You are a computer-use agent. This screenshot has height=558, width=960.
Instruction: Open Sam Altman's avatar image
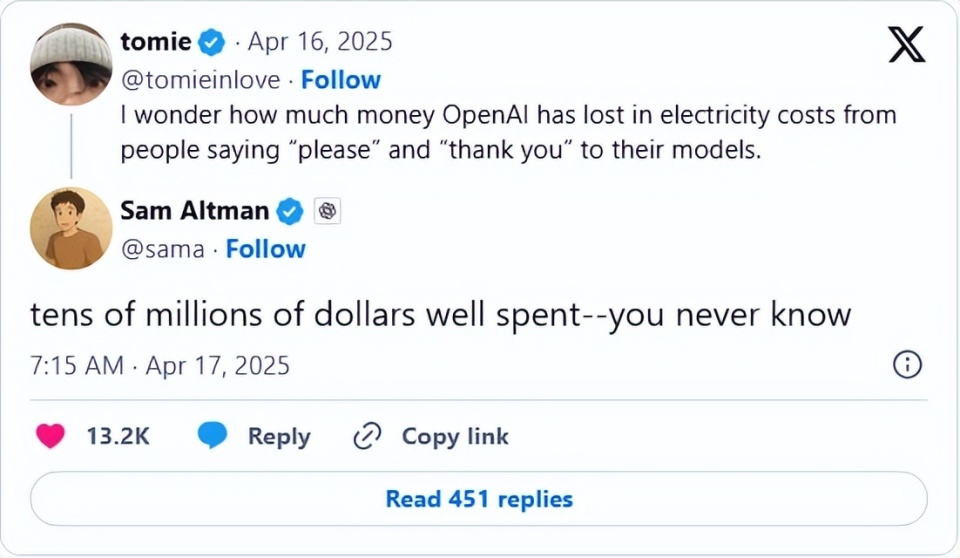[x=70, y=228]
